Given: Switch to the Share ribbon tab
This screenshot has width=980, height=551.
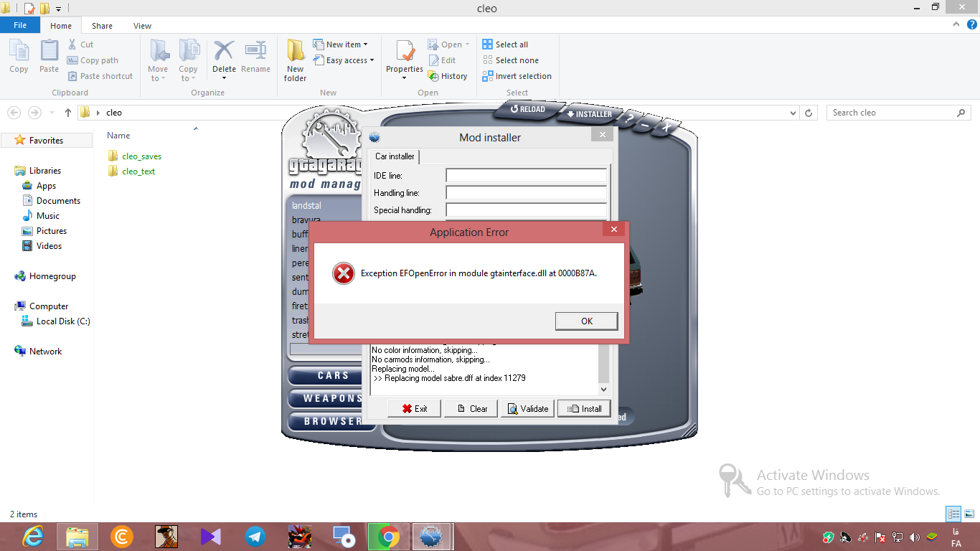Looking at the screenshot, I should click(102, 26).
